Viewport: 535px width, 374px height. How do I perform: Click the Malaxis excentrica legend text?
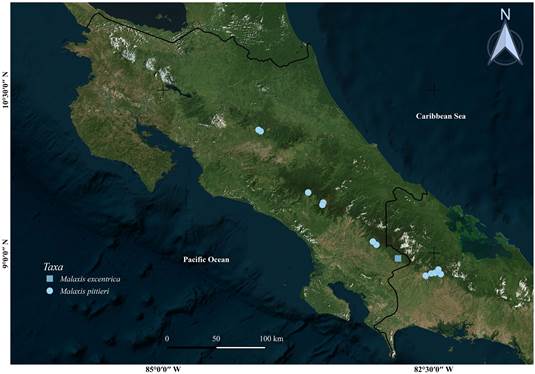[x=90, y=279]
